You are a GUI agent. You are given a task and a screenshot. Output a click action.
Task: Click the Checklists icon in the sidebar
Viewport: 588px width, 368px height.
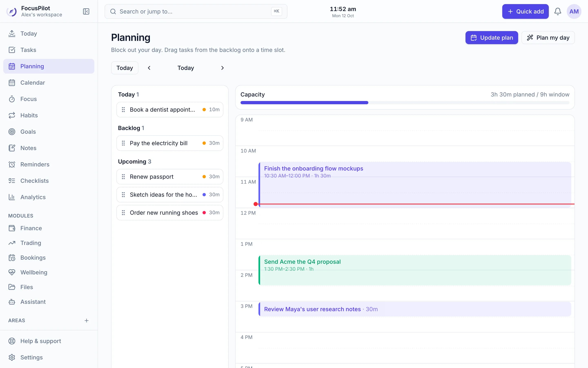click(x=12, y=181)
